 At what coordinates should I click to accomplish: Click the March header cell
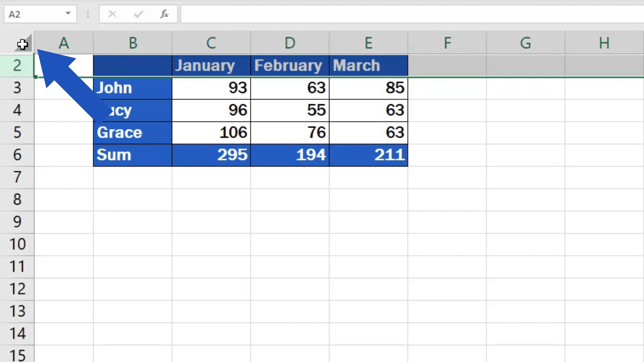pyautogui.click(x=368, y=65)
